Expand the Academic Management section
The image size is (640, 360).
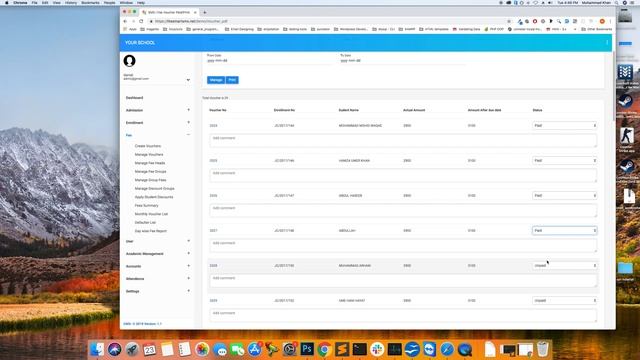[188, 253]
